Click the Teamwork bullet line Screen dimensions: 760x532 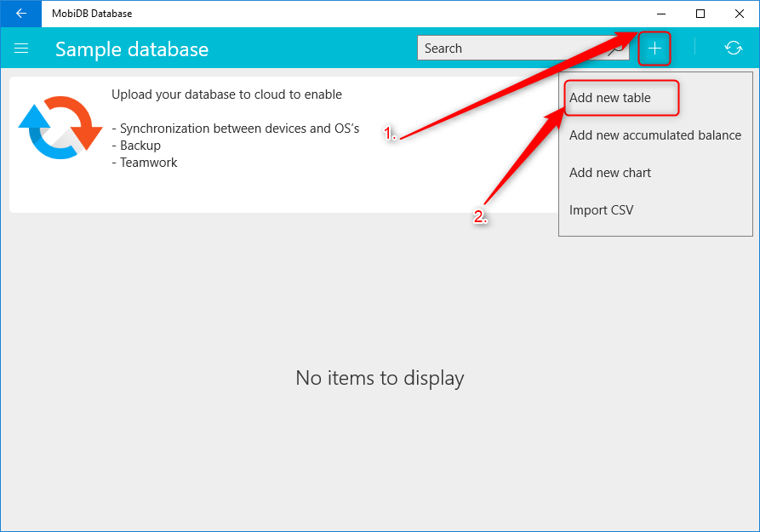click(145, 163)
